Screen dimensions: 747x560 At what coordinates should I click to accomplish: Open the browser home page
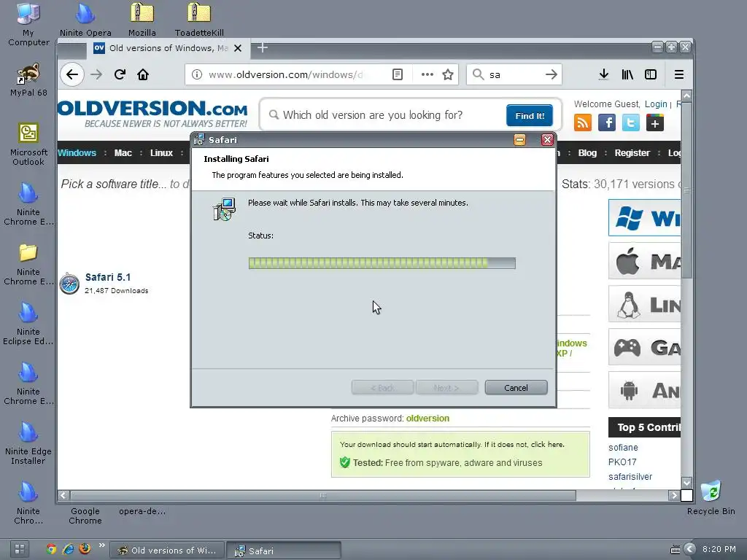tap(143, 74)
